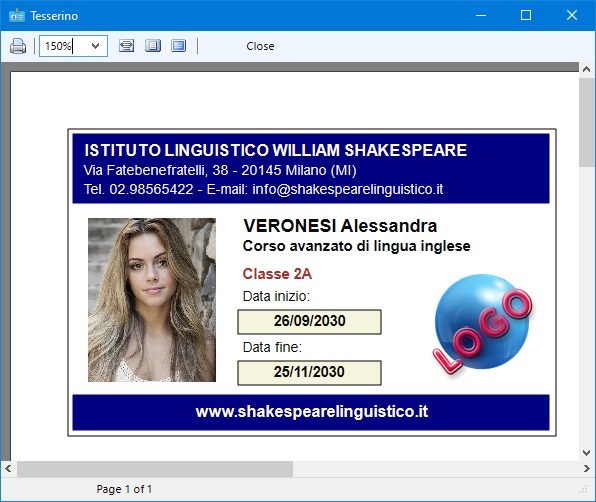
Task: Click the vertical scrollbar thumb
Action: tap(586, 122)
